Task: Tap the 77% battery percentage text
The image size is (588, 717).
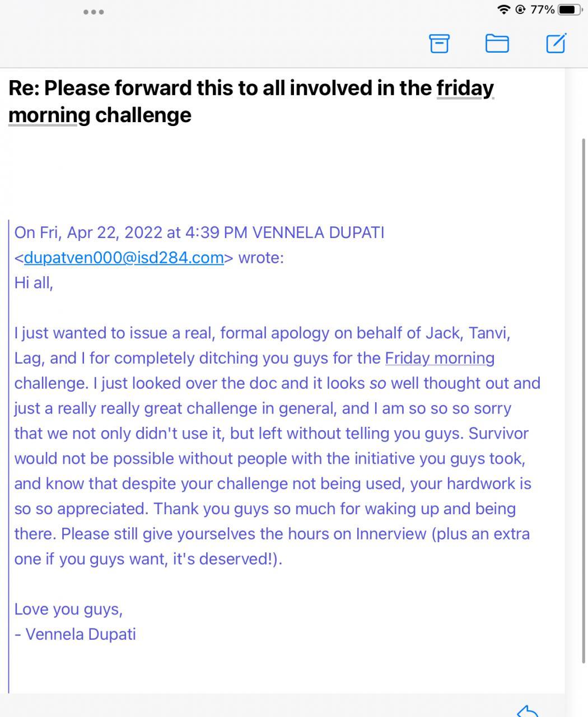Action: click(x=542, y=10)
